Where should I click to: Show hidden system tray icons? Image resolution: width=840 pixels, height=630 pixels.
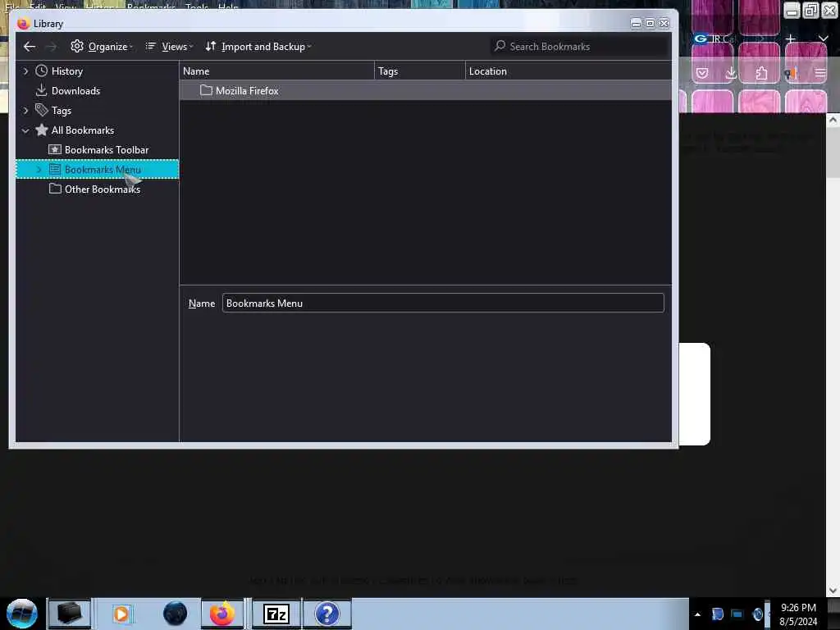pyautogui.click(x=697, y=614)
